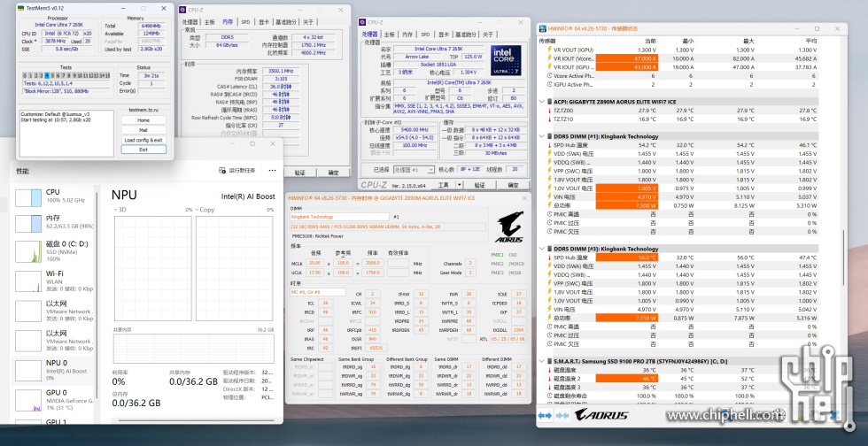Image resolution: width=868 pixels, height=446 pixels.
Task: Click the Home button in TestMem5
Action: click(143, 120)
